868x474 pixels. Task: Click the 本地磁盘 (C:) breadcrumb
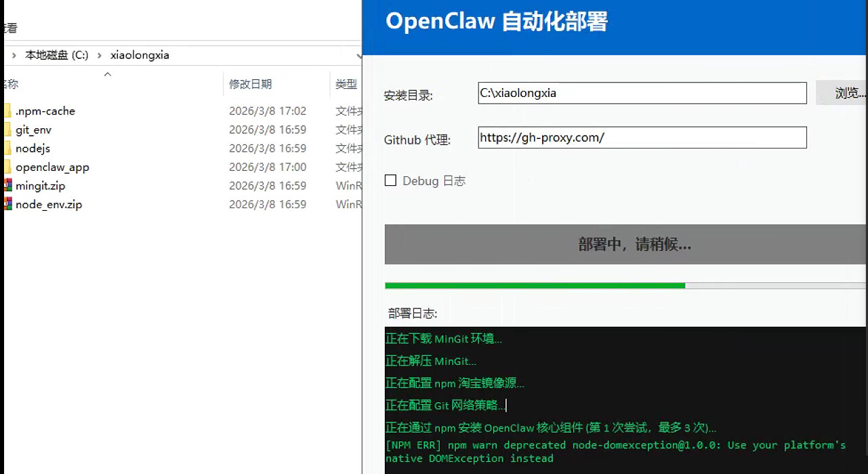click(57, 56)
